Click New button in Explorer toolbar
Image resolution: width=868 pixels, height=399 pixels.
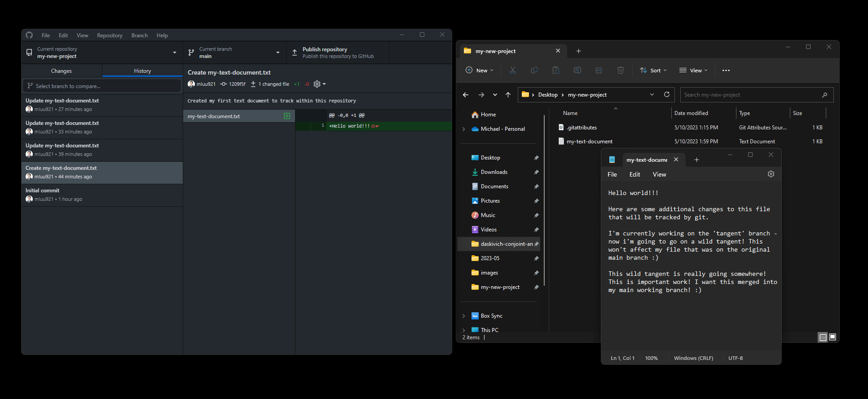[479, 71]
